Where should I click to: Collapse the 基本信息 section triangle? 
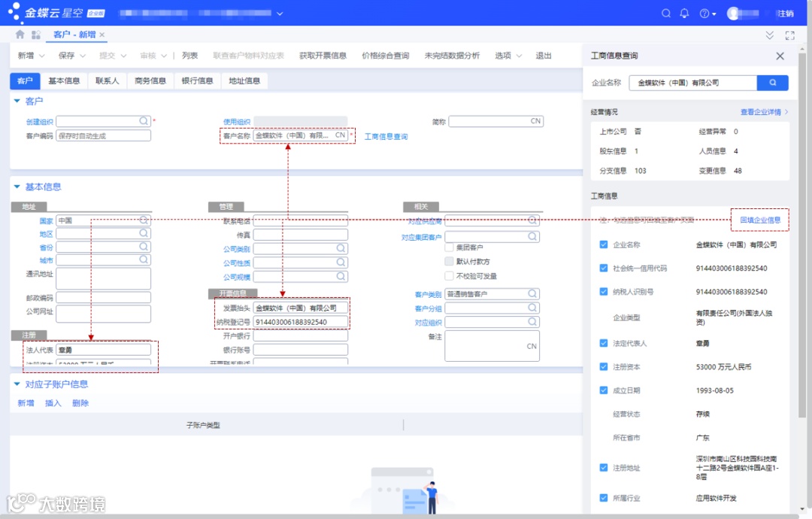pyautogui.click(x=17, y=187)
